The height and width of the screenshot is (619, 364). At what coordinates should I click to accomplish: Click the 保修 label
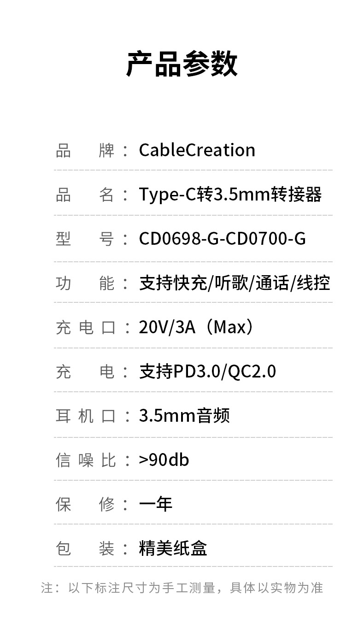tap(85, 504)
